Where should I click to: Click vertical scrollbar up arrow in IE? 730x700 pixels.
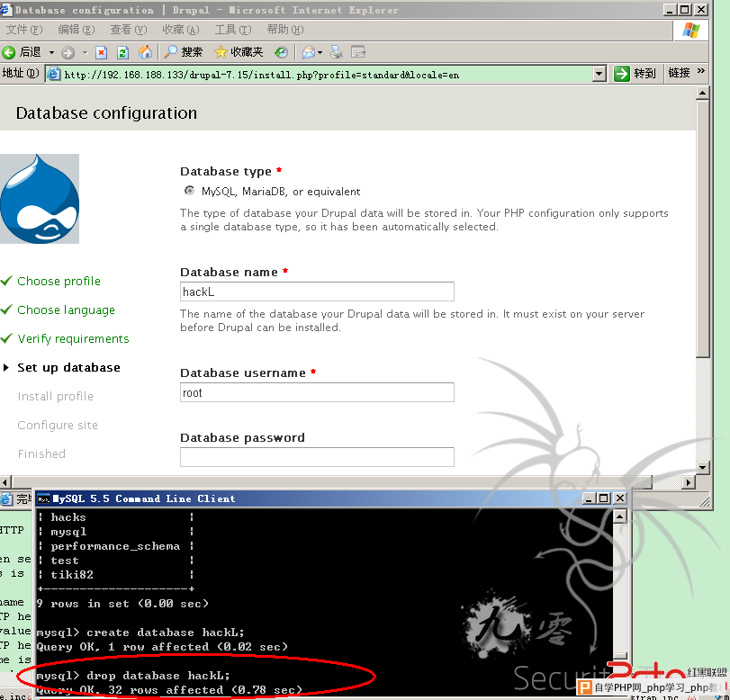pyautogui.click(x=702, y=93)
